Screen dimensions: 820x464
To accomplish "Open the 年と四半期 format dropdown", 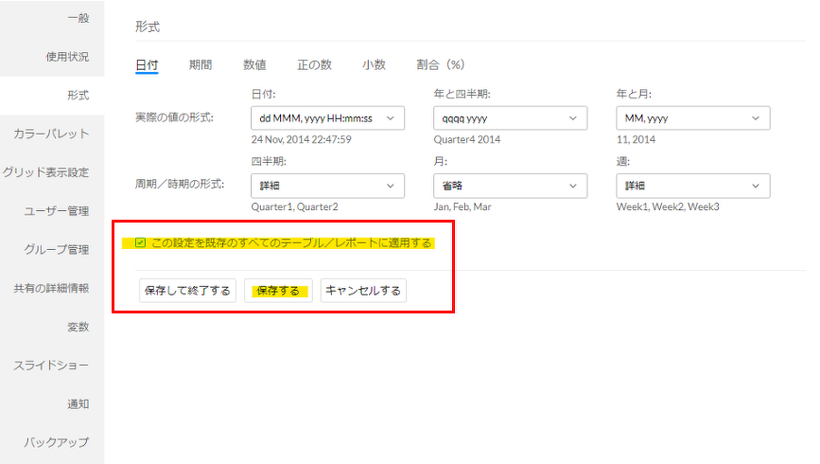I will click(x=509, y=118).
